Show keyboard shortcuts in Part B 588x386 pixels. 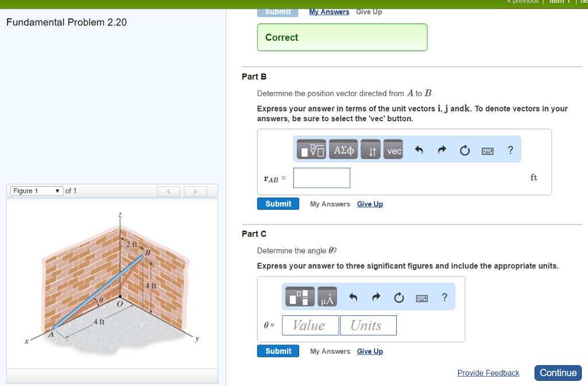(488, 151)
